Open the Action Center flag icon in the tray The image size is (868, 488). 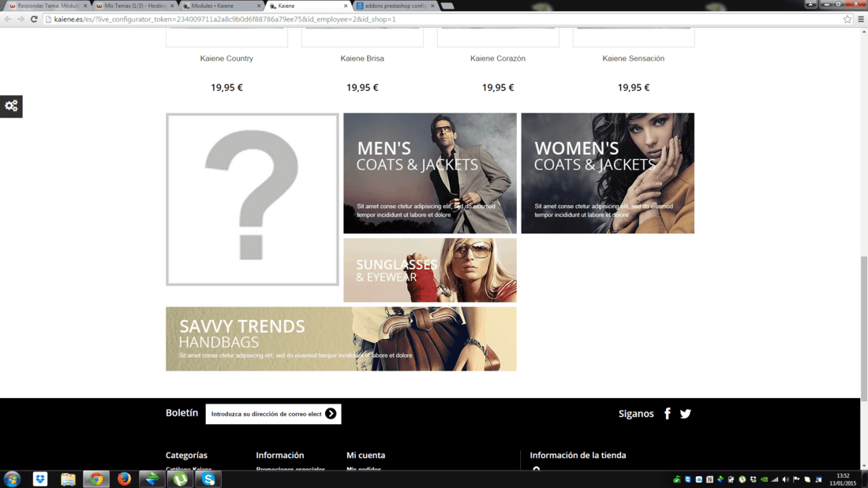point(797,479)
